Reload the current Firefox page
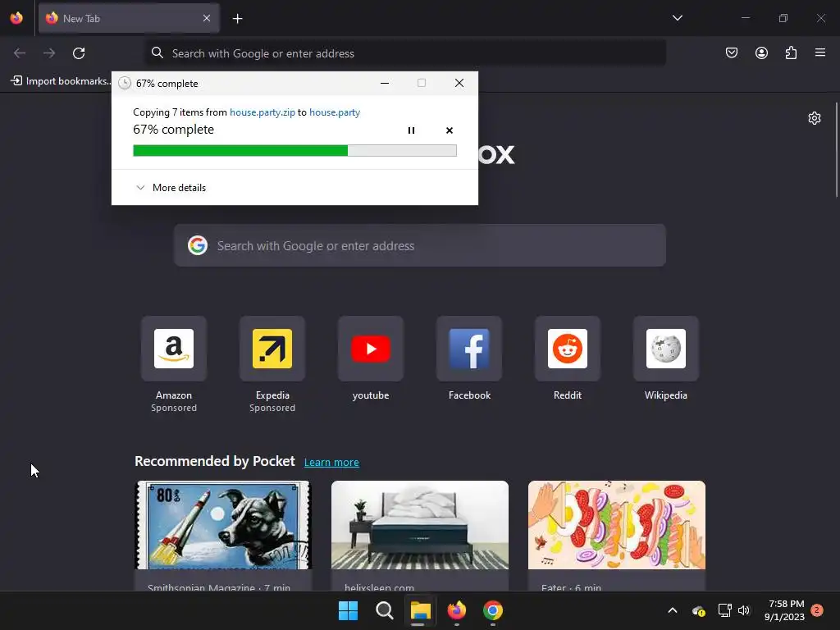Image resolution: width=840 pixels, height=630 pixels. tap(79, 53)
